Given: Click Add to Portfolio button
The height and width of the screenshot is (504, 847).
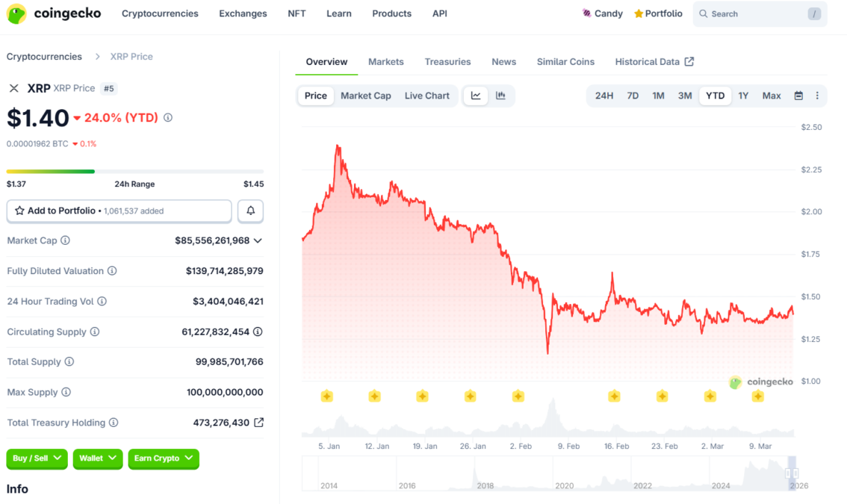Looking at the screenshot, I should 119,211.
